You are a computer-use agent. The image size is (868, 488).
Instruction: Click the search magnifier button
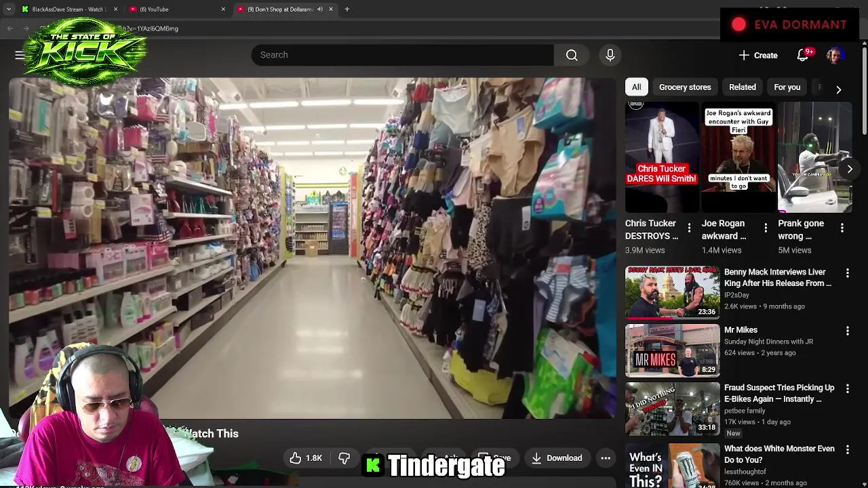(x=572, y=55)
